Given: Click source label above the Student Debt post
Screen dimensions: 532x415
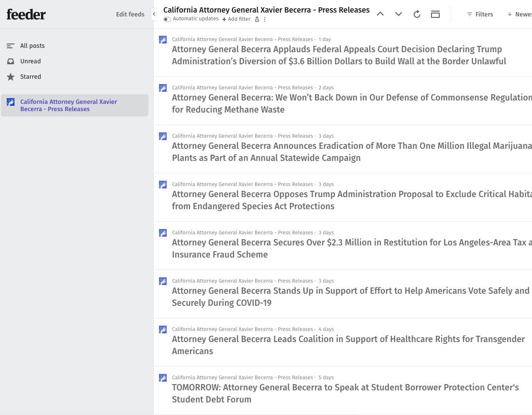Looking at the screenshot, I should click(242, 377).
